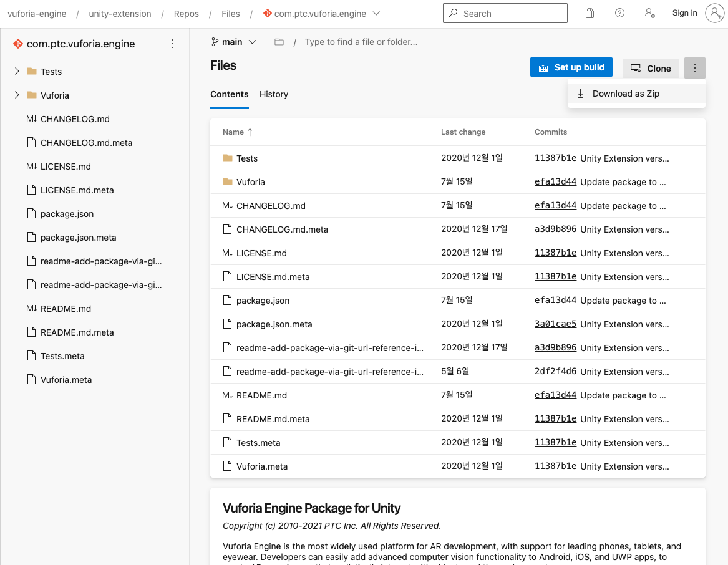Open Repos breadcrumb link
Screen dimensions: 728x565
(186, 14)
